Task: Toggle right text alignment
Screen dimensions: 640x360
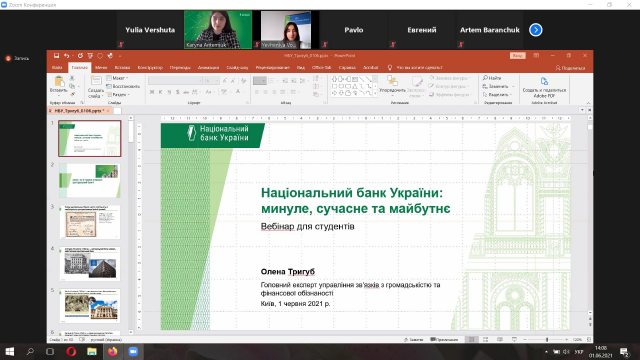Action: [x=274, y=92]
